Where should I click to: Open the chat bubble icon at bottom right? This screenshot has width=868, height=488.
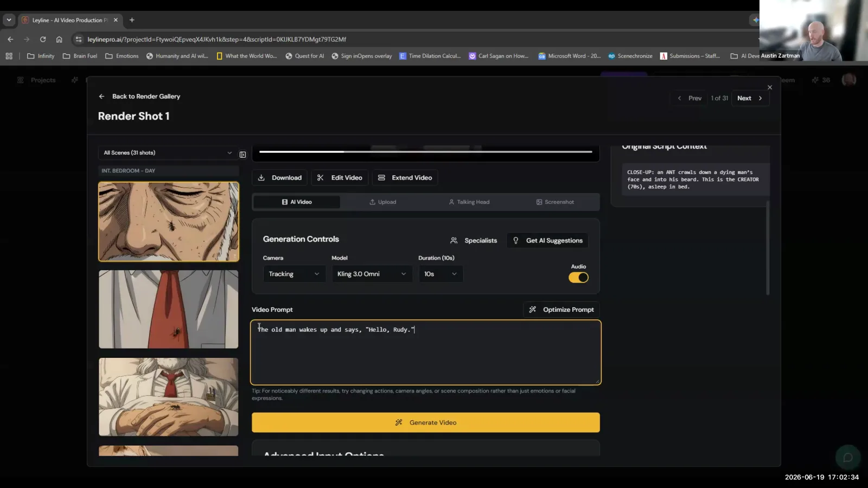(848, 457)
